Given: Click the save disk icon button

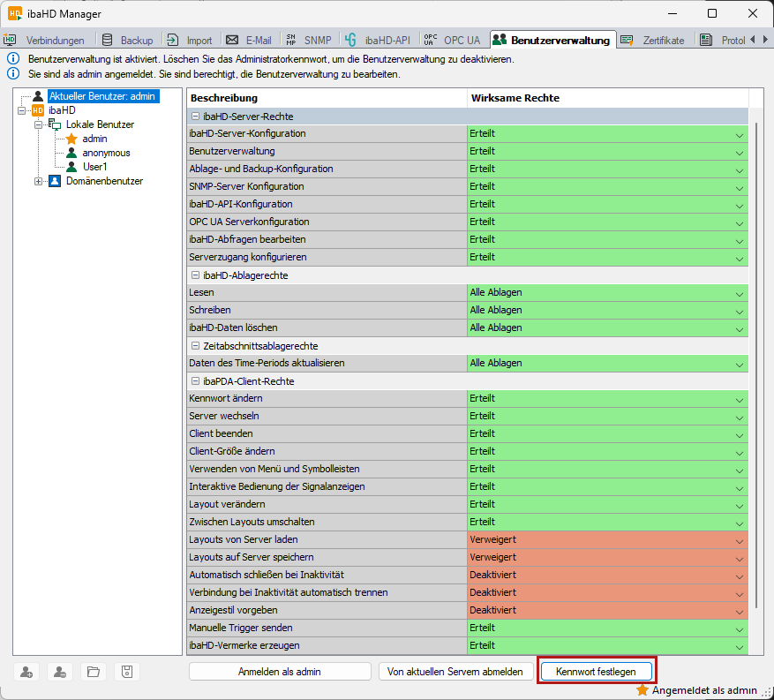Looking at the screenshot, I should click(126, 672).
